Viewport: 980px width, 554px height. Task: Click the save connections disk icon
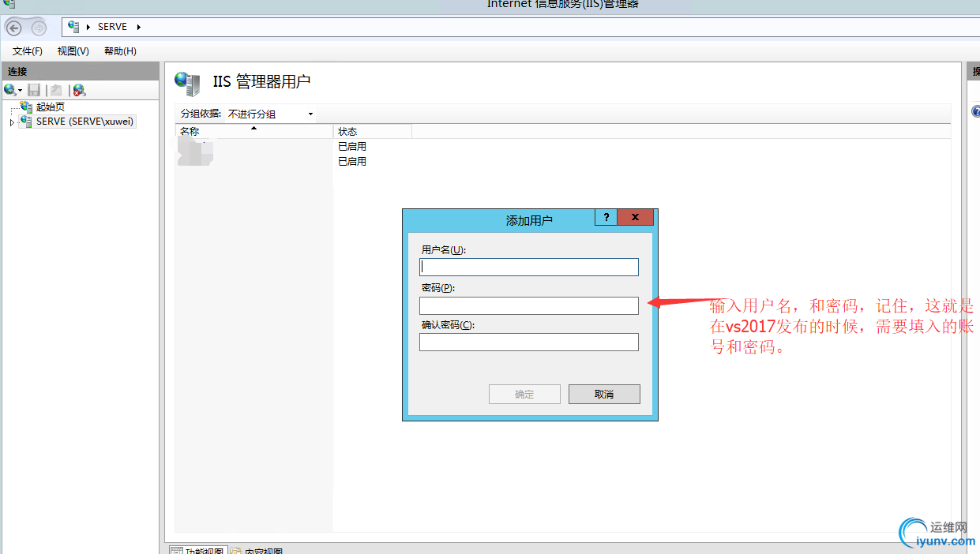(x=33, y=90)
